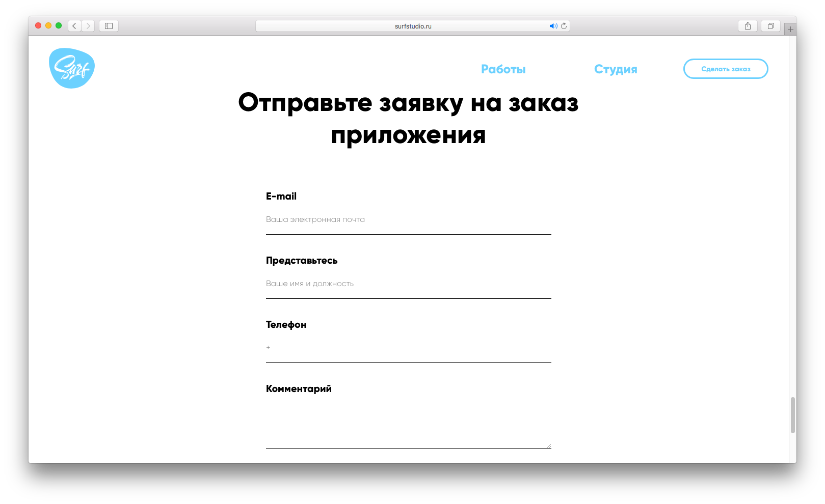Click the E-mail field label

tap(281, 196)
